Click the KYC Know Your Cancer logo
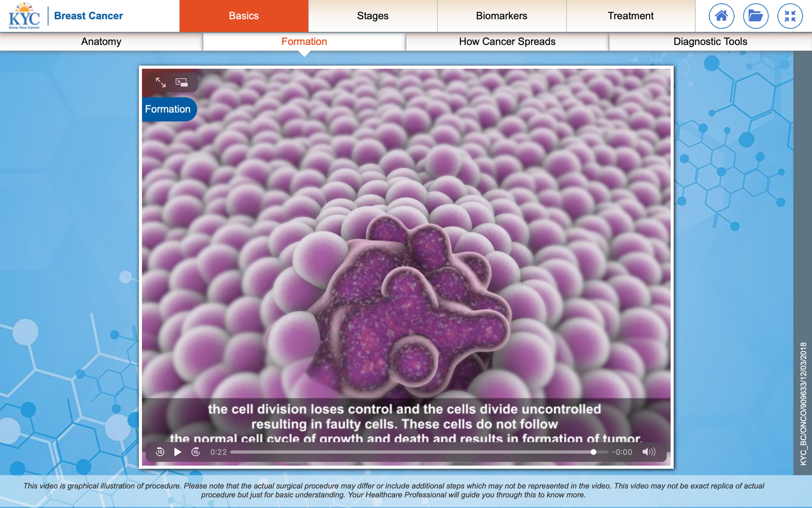This screenshot has height=508, width=812. point(24,16)
